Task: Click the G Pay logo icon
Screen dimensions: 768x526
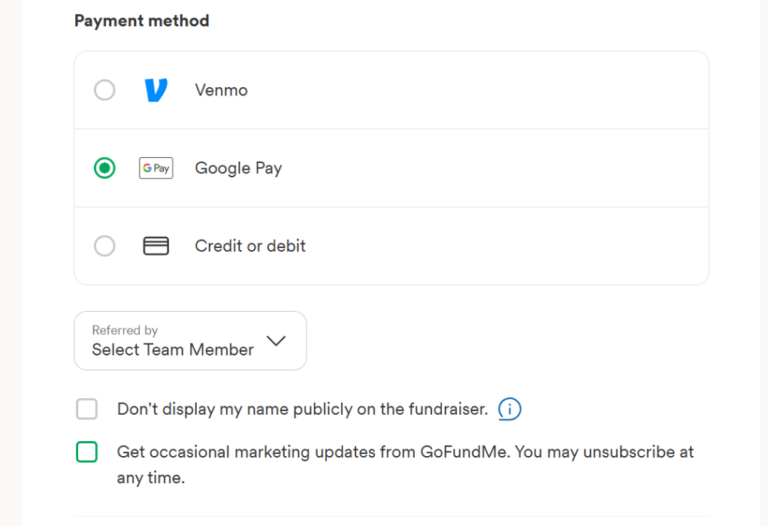Action: click(156, 168)
